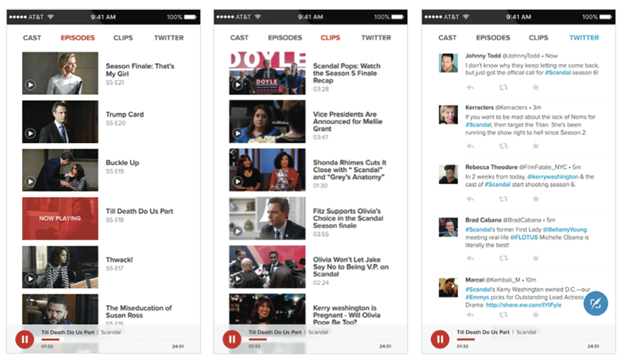This screenshot has height=364, width=622.
Task: Open the Buckle Up episode title
Action: (122, 163)
